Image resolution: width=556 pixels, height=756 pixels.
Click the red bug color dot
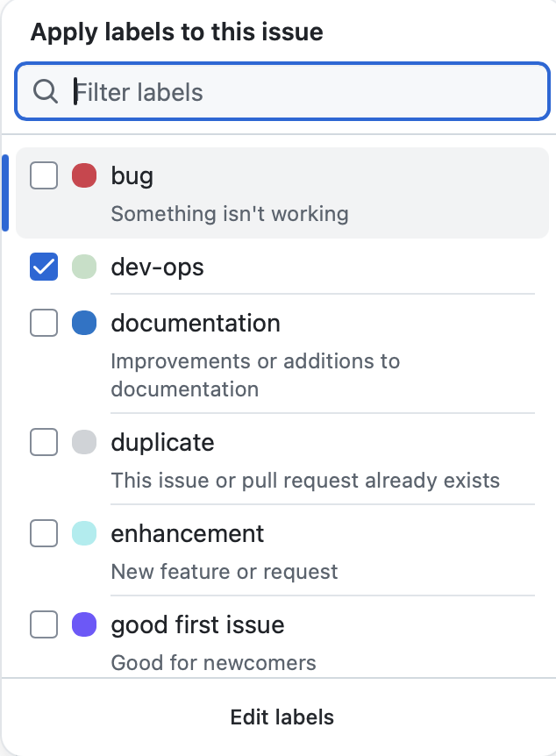point(83,175)
